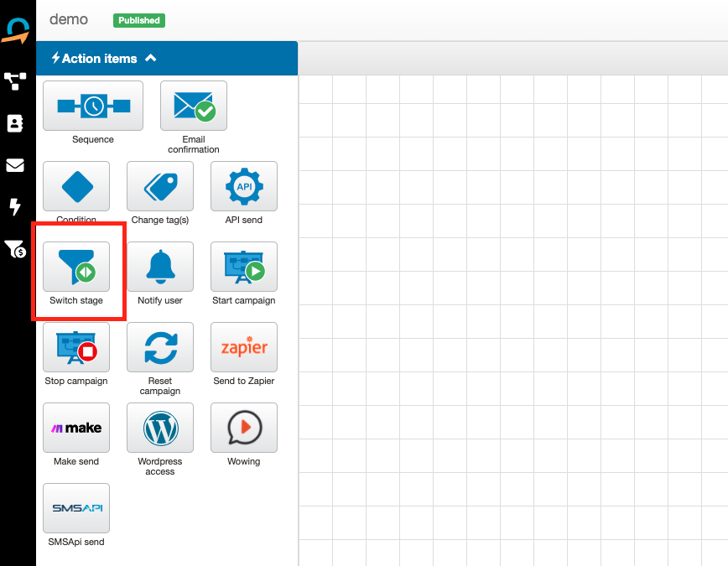Pick the Condition diamond icon
The image size is (728, 566).
point(76,186)
